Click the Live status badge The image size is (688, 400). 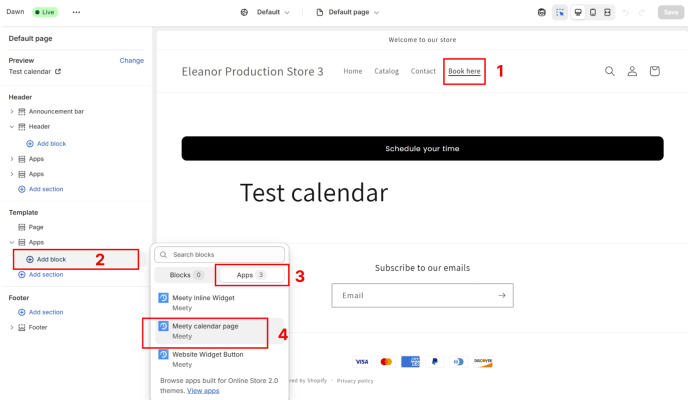[45, 12]
